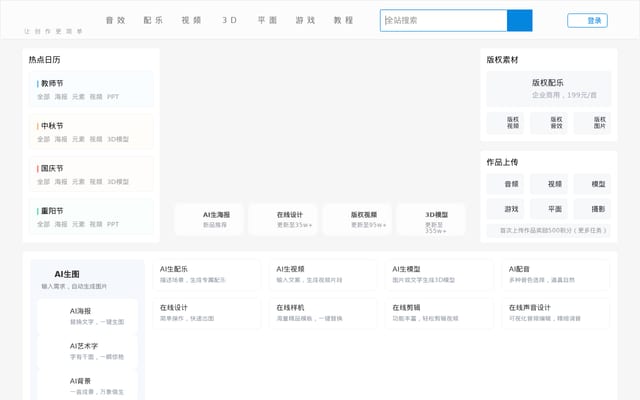Select PPT under 重阳节

[113, 224]
